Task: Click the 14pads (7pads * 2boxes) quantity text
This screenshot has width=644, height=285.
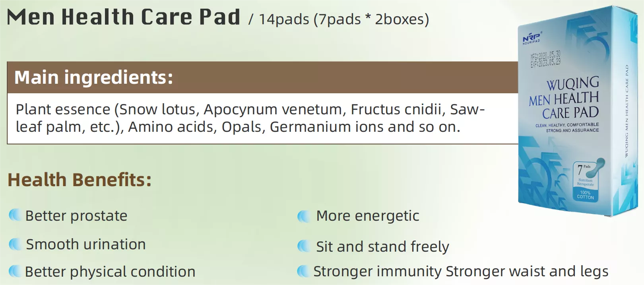Action: point(344,19)
